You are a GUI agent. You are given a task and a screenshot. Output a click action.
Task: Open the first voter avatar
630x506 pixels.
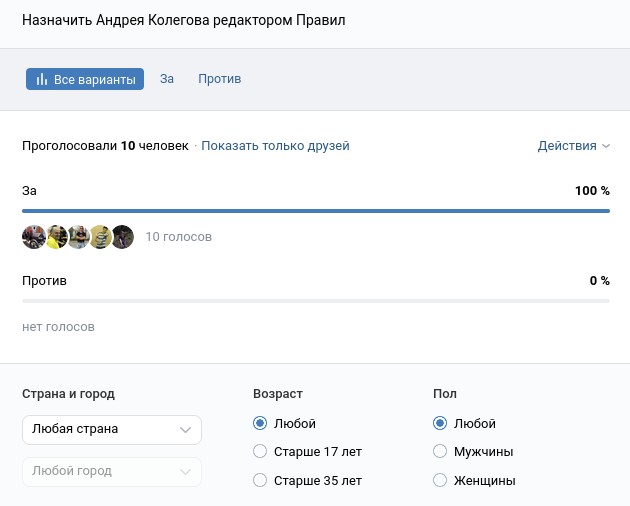[33, 237]
